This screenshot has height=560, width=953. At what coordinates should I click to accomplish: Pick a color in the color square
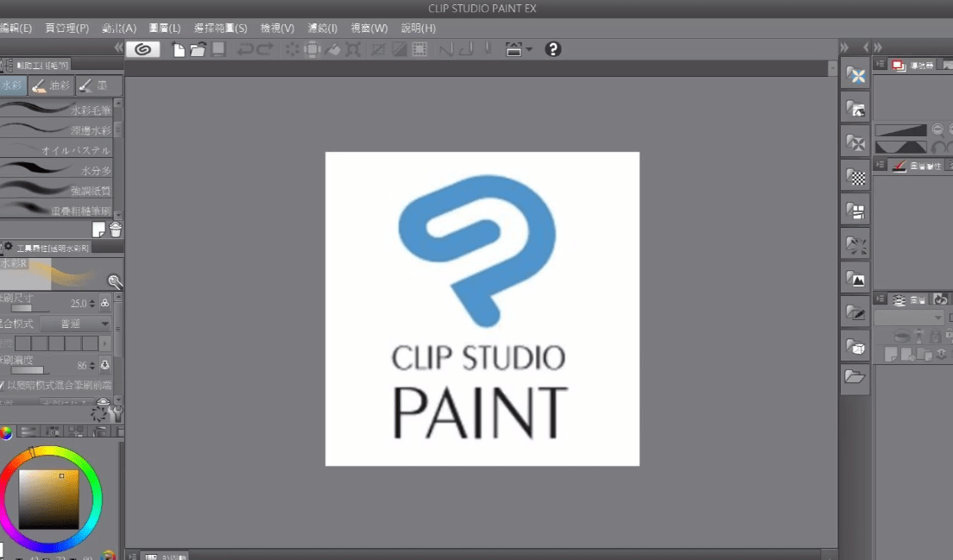click(48, 499)
